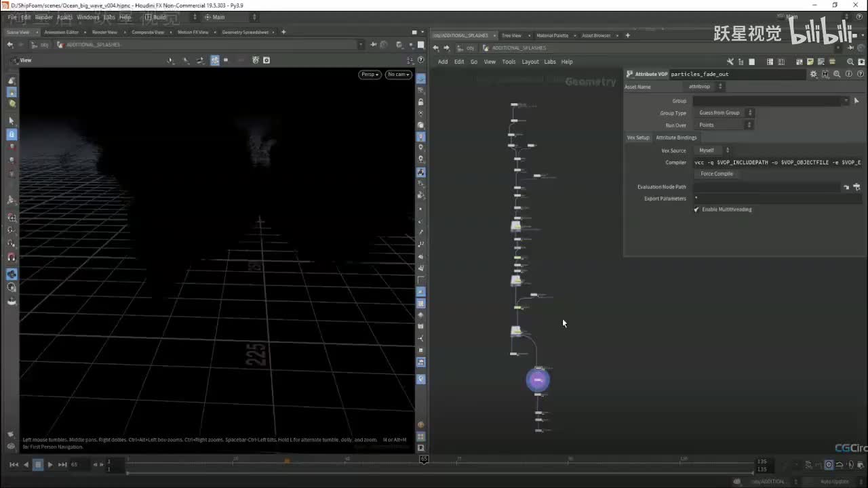This screenshot has height=488, width=868.
Task: Open the parameter pane help icon
Action: click(860, 74)
